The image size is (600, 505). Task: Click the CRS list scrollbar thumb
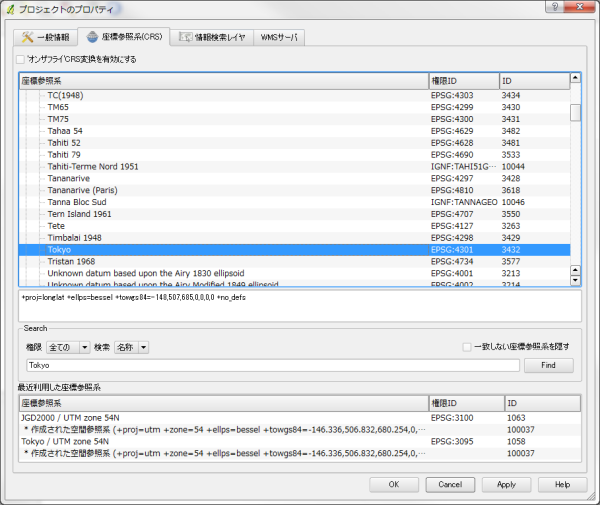coord(575,112)
